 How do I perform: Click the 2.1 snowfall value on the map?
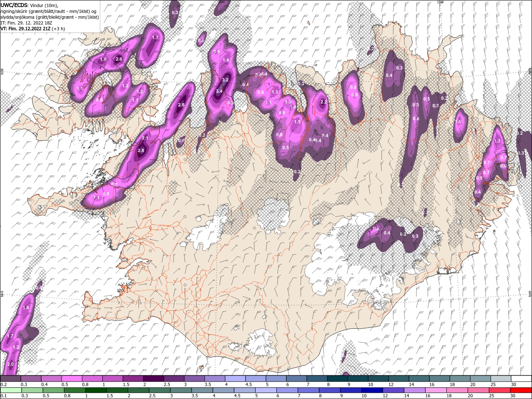(x=145, y=138)
